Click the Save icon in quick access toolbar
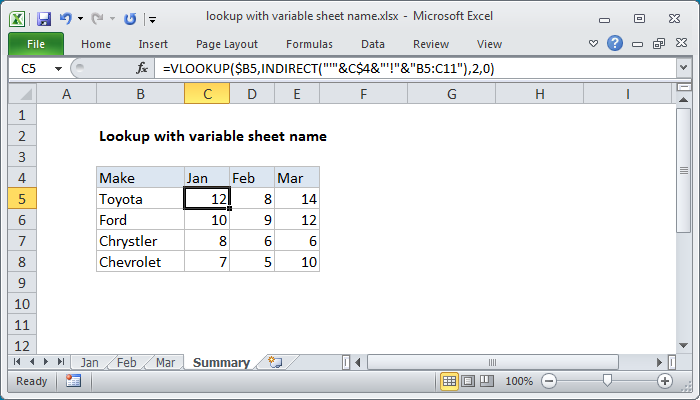Image resolution: width=700 pixels, height=400 pixels. coord(43,18)
